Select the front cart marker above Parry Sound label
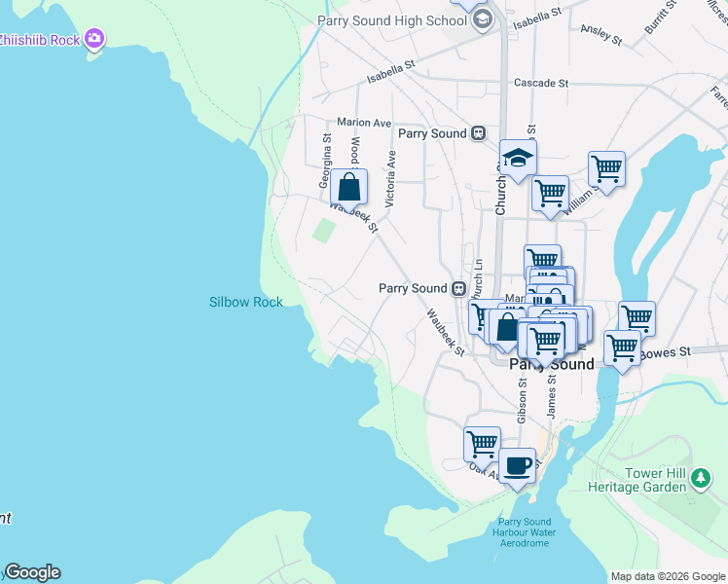Screen dimensions: 728x584 (x=546, y=343)
